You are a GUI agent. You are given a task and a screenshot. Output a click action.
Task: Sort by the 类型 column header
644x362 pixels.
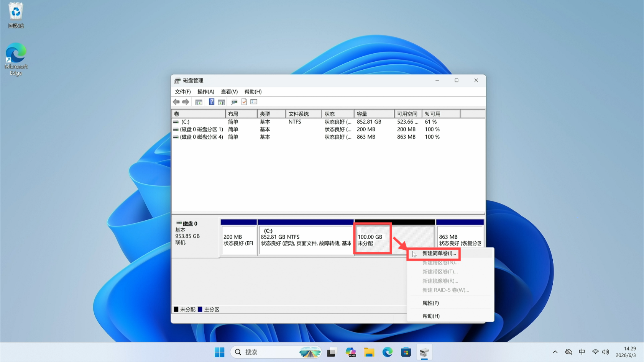pyautogui.click(x=271, y=114)
